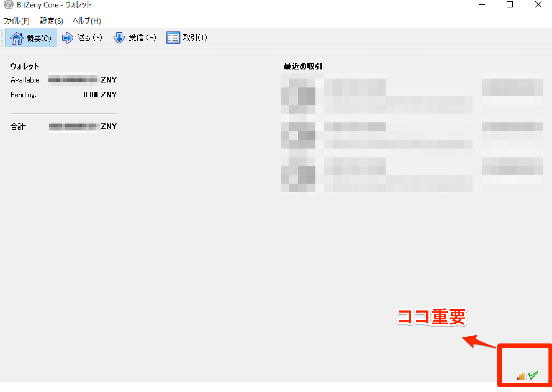Open the 取引(T) transactions tab
The image size is (552, 392).
pyautogui.click(x=187, y=38)
